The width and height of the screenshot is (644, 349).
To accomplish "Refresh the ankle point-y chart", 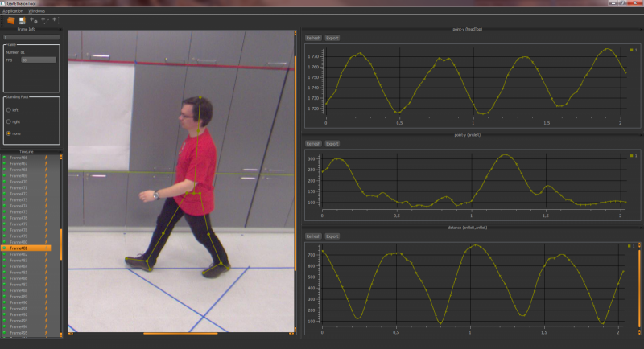I will click(x=313, y=143).
